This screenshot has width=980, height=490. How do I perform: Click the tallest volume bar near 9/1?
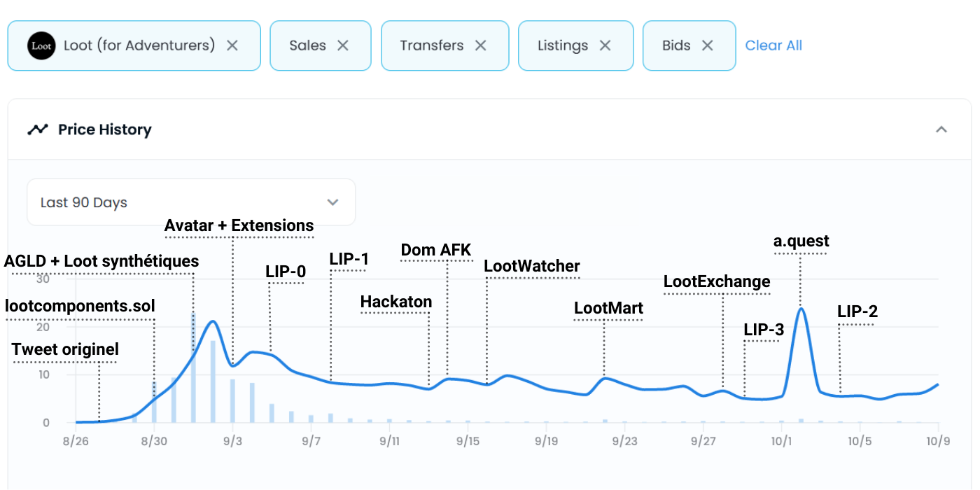(194, 367)
